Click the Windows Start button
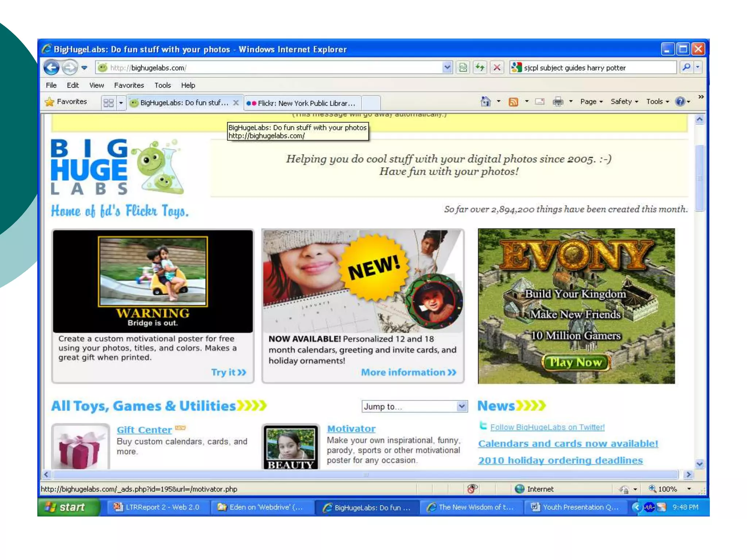Image resolution: width=747 pixels, height=560 pixels. 68,507
